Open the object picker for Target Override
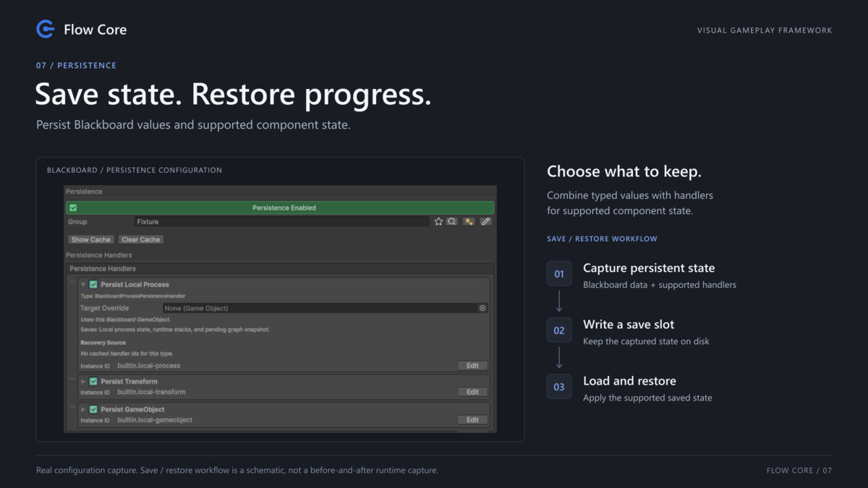The width and height of the screenshot is (868, 488). 482,308
